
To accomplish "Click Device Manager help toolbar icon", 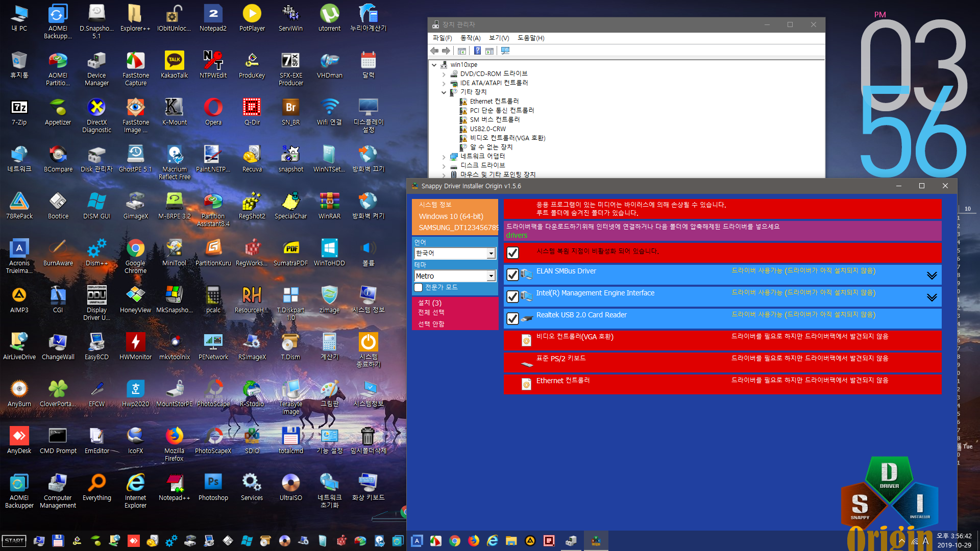I will [477, 51].
